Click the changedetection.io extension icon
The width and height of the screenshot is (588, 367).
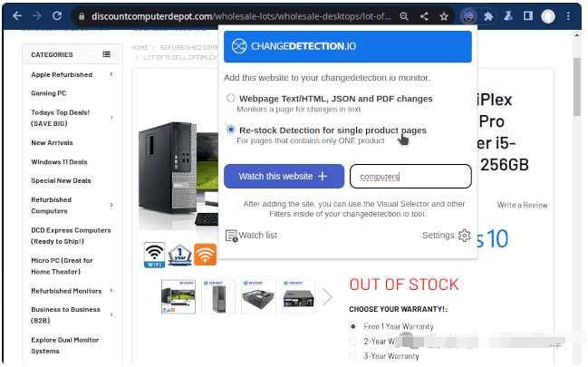pyautogui.click(x=468, y=16)
